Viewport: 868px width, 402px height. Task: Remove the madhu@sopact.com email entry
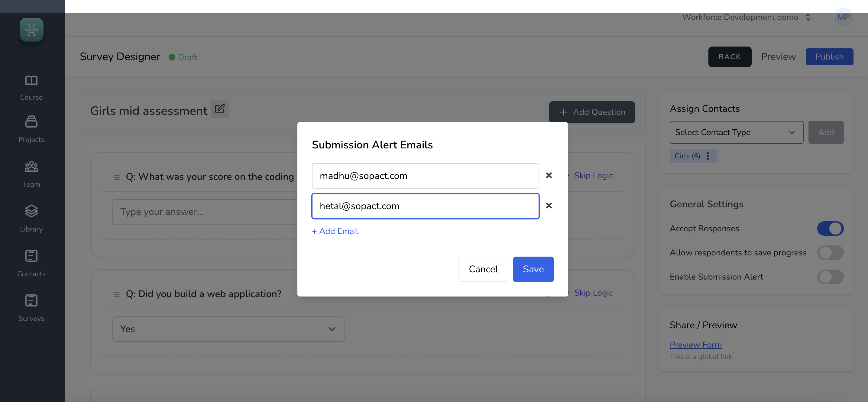[549, 175]
